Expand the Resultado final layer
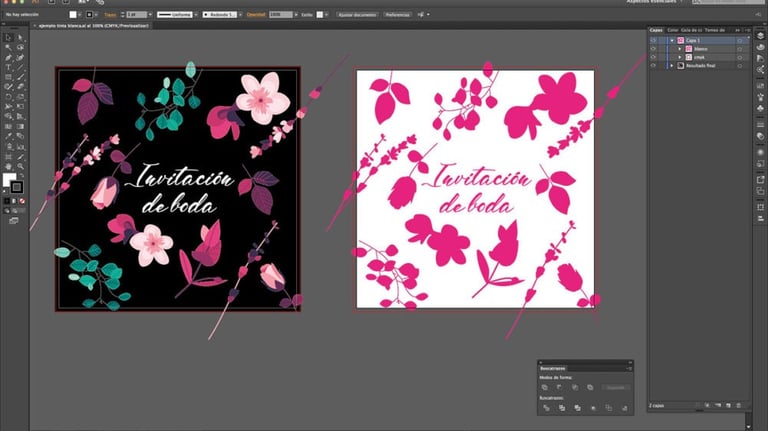 672,65
